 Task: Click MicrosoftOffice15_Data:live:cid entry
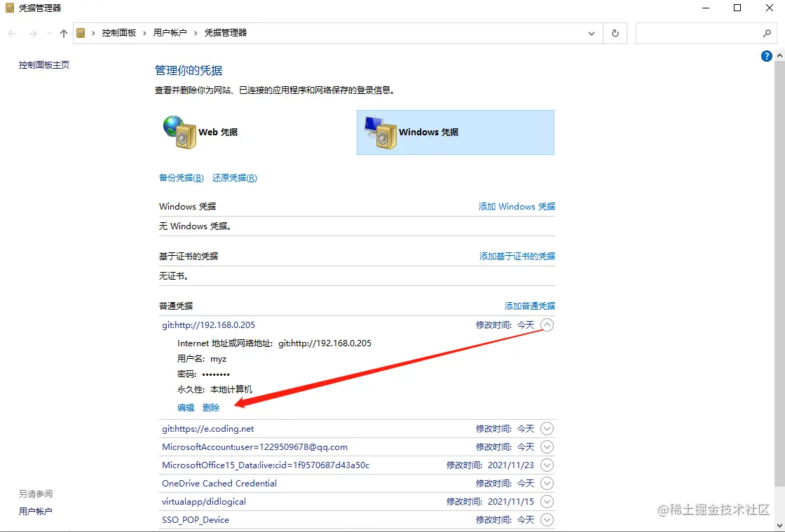pos(266,465)
